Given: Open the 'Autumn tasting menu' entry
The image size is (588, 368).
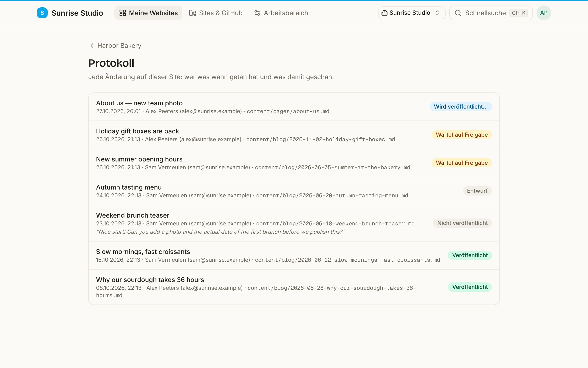Looking at the screenshot, I should 294,191.
